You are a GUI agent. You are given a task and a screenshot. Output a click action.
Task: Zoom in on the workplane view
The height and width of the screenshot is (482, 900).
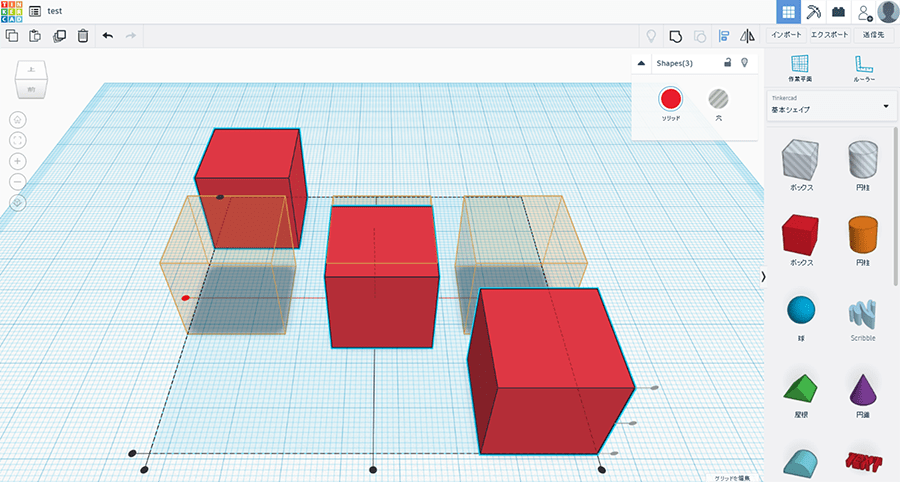click(18, 161)
